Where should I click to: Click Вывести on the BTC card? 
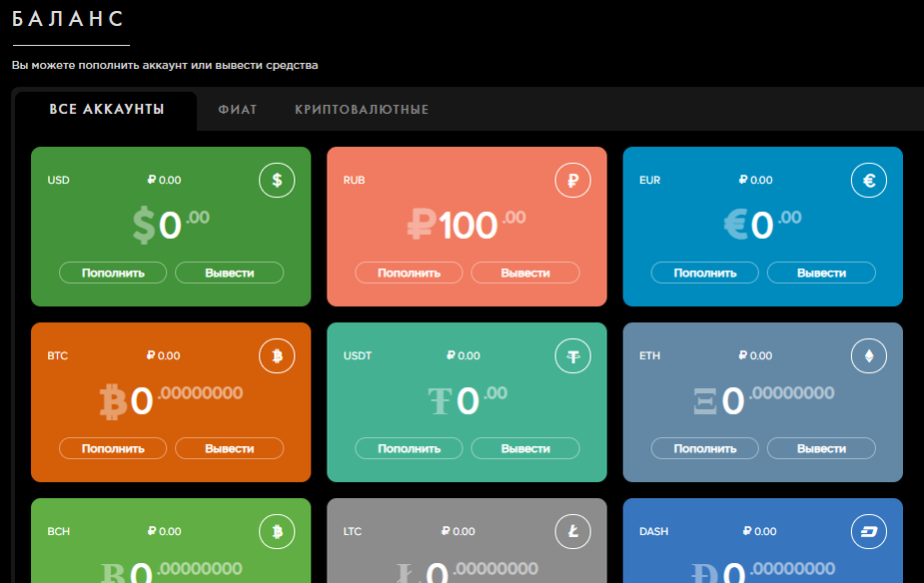(229, 448)
